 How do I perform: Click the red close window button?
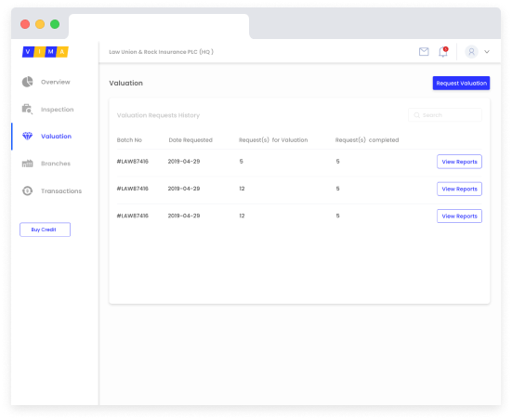tap(25, 24)
